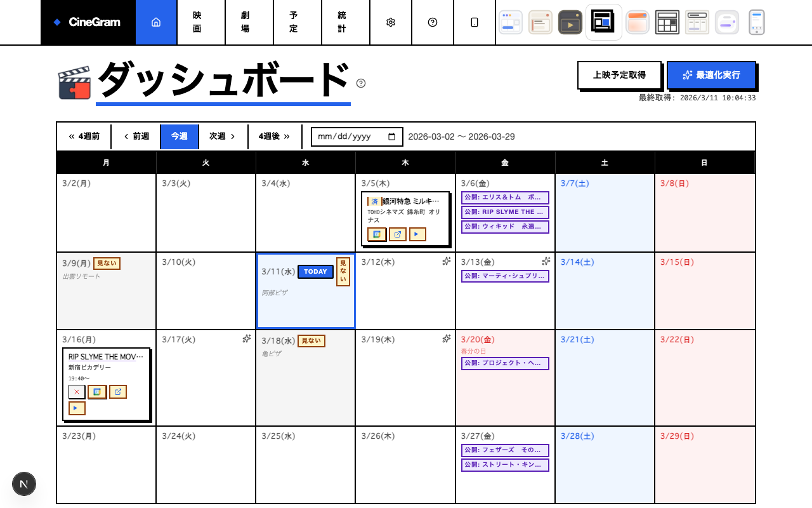Go to next week with 次週 button

tap(223, 137)
